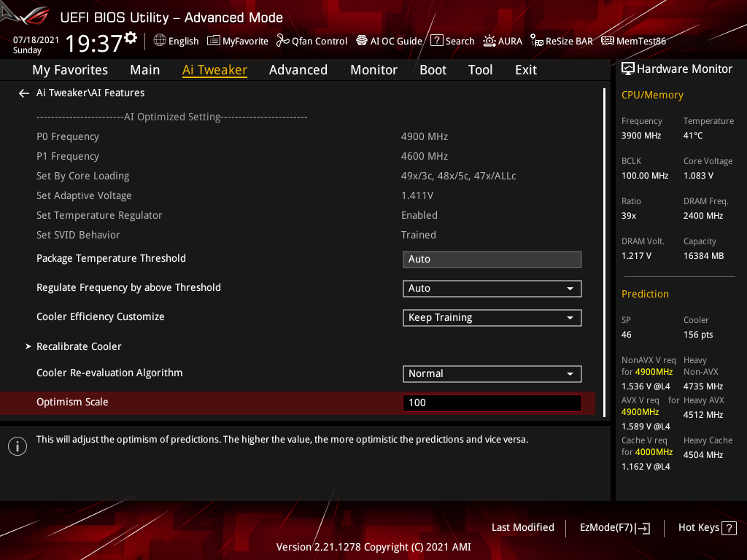Switch to the Advanced tab

click(298, 69)
